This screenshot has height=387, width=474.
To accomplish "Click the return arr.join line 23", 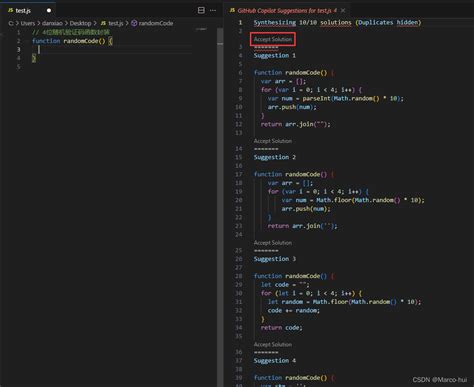I will [302, 226].
